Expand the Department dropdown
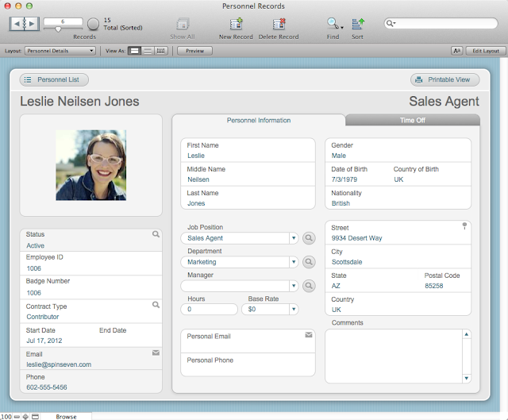The image size is (508, 420). pos(294,262)
